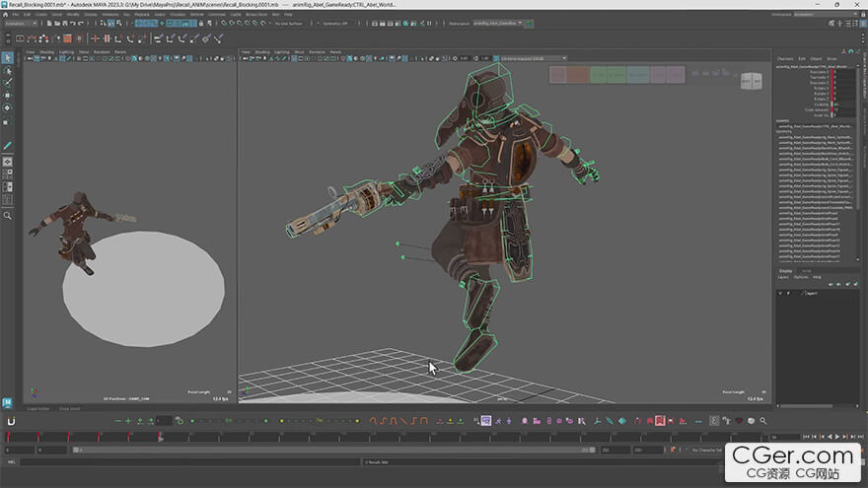This screenshot has height=488, width=868.
Task: Open the Constrain menu
Action: pyautogui.click(x=217, y=15)
